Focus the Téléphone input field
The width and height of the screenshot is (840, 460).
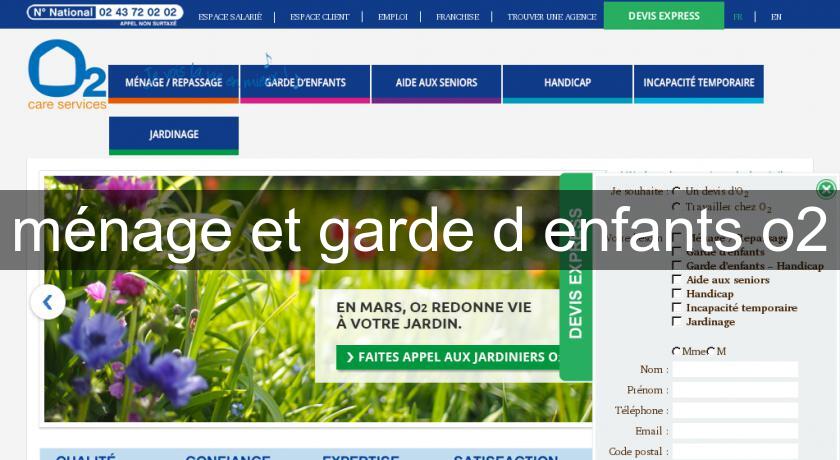pyautogui.click(x=735, y=411)
